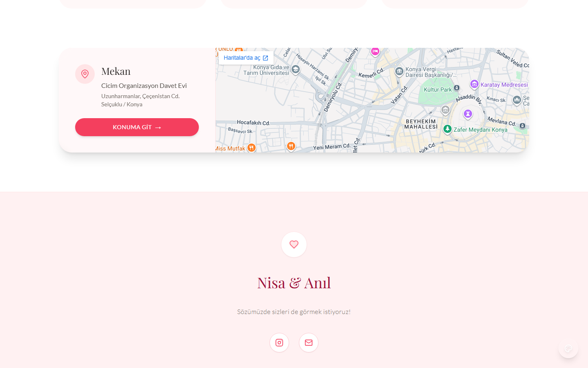Open the Haritalar'da aç link

pyautogui.click(x=246, y=58)
